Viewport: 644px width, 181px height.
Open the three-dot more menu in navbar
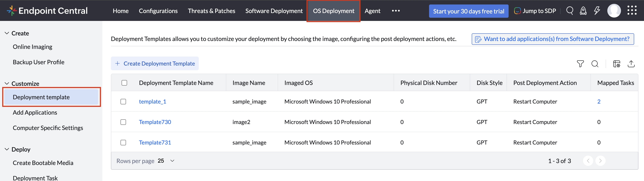coord(396,11)
